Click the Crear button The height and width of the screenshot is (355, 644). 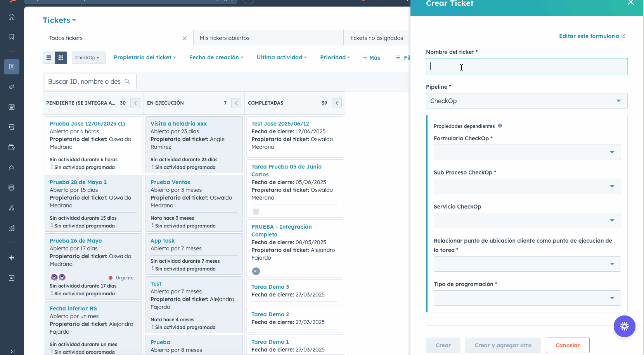[443, 345]
